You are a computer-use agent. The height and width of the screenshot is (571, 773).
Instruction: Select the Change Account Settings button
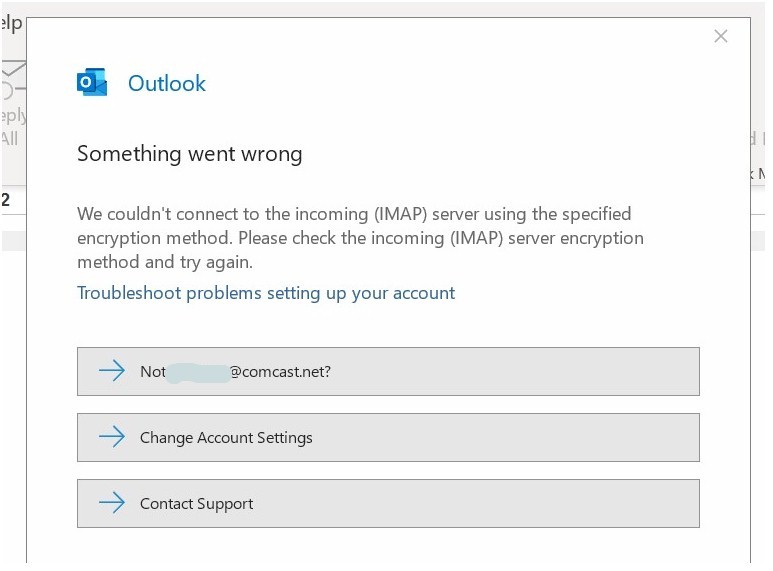coord(388,438)
